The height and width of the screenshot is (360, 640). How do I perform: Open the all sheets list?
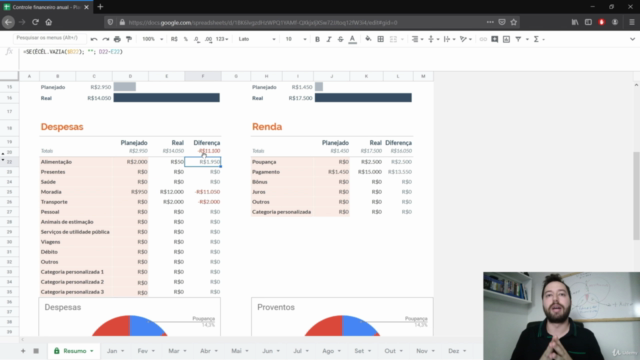pos(36,351)
